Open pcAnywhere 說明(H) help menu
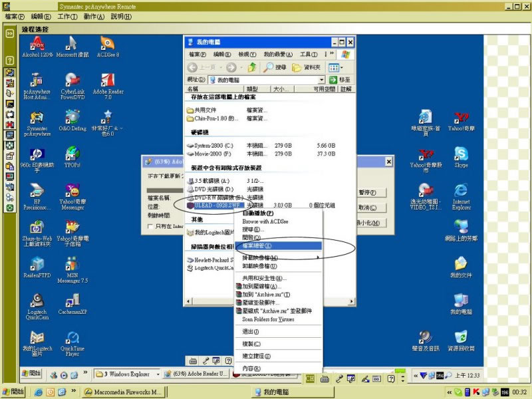The height and width of the screenshot is (399, 532). tap(121, 16)
